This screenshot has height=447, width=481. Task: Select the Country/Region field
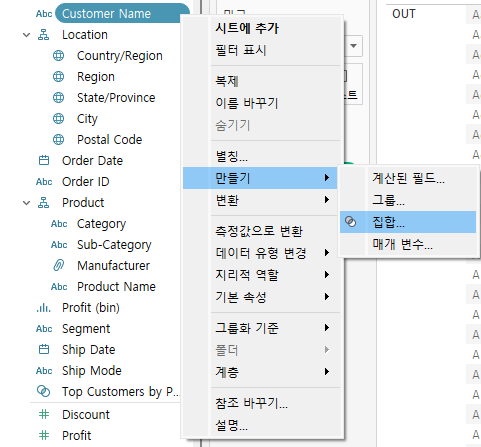[120, 56]
